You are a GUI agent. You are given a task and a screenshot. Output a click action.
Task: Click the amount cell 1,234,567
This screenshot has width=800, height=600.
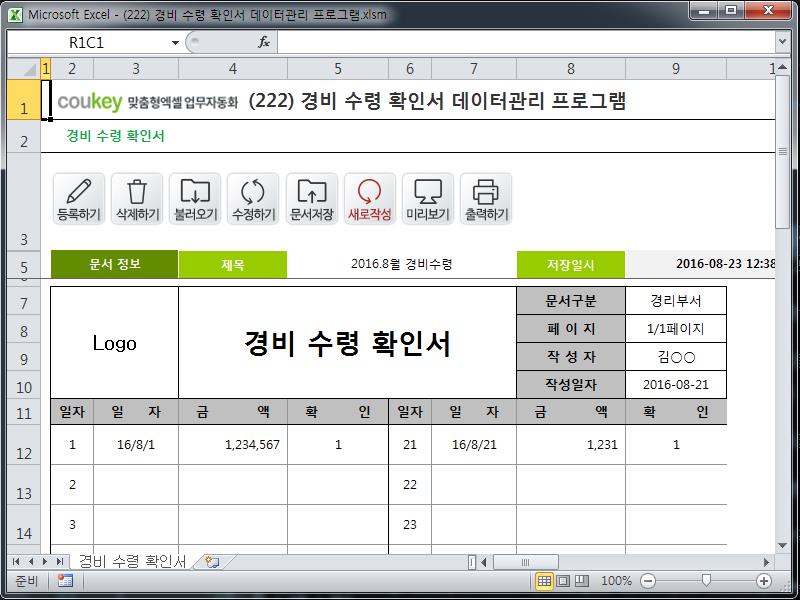point(233,444)
